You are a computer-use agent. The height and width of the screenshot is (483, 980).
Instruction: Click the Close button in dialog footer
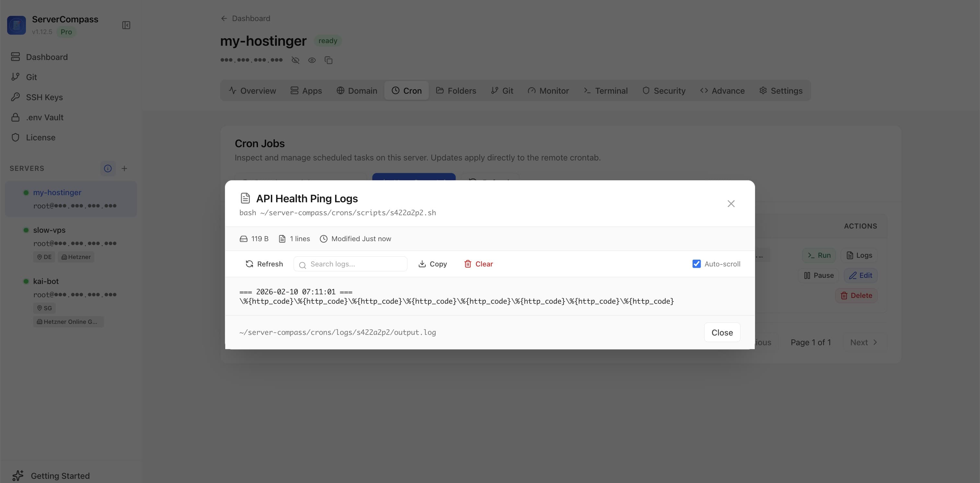click(x=722, y=332)
